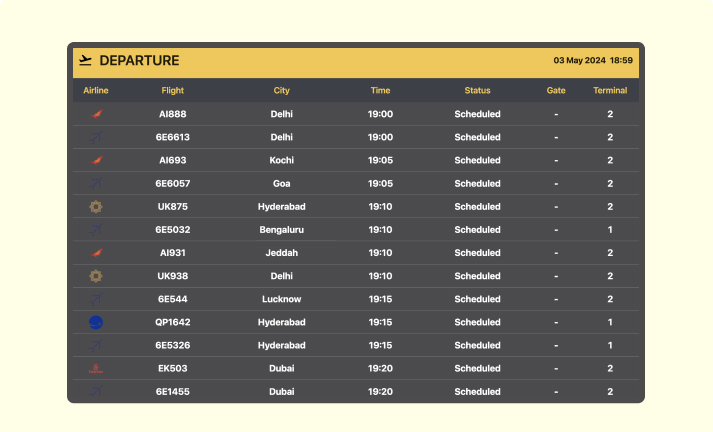Click IndiGo logo for flight 6E1455
Image resolution: width=713 pixels, height=432 pixels.
[x=96, y=392]
